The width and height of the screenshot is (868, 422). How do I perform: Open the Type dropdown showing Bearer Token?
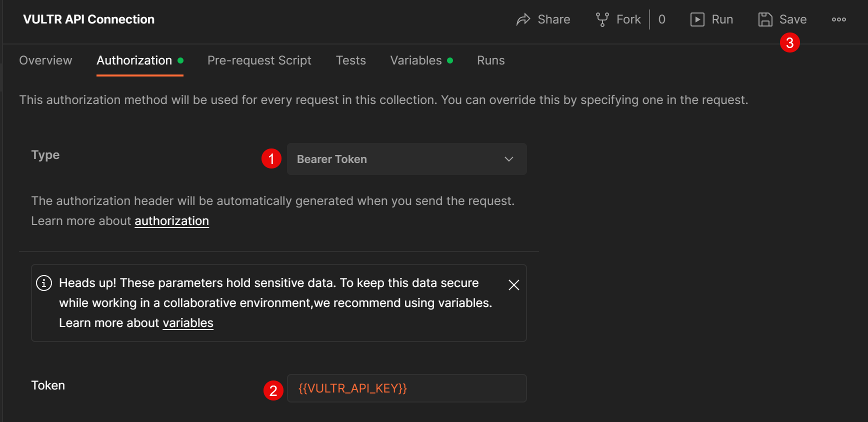pyautogui.click(x=406, y=159)
